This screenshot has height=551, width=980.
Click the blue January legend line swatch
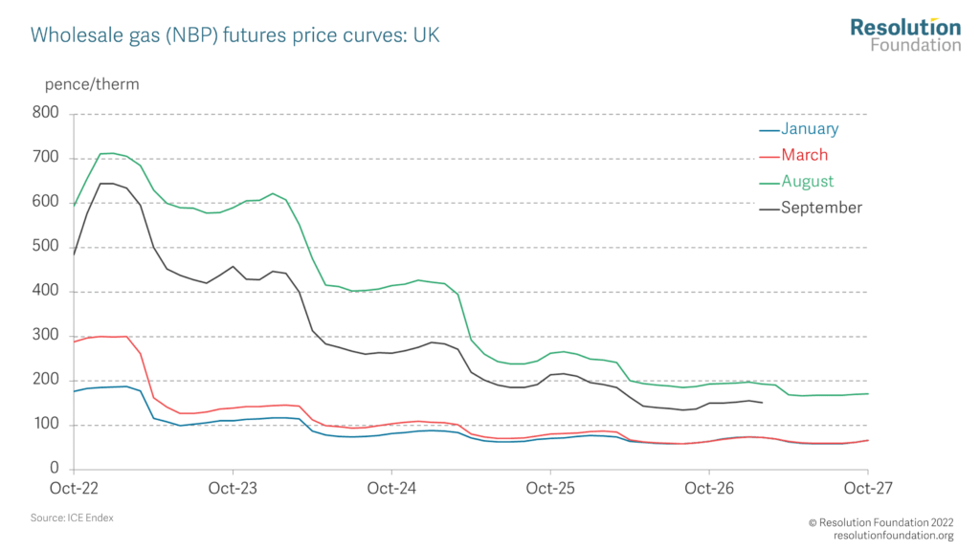769,130
